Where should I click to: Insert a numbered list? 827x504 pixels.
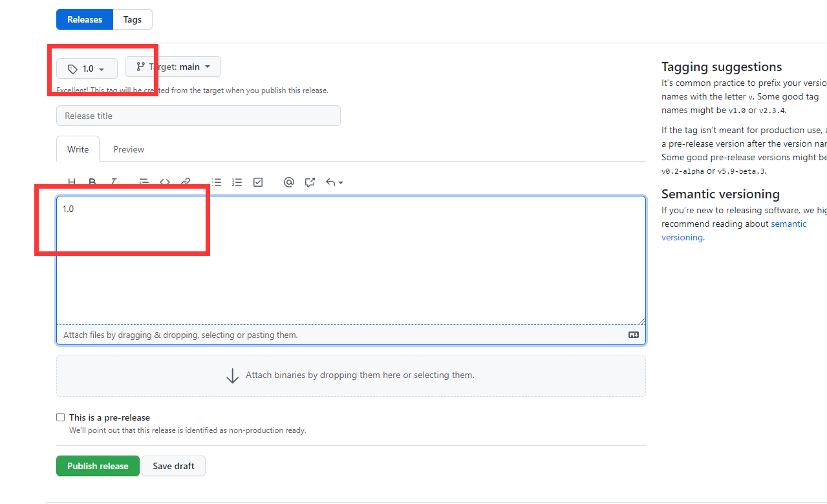237,182
